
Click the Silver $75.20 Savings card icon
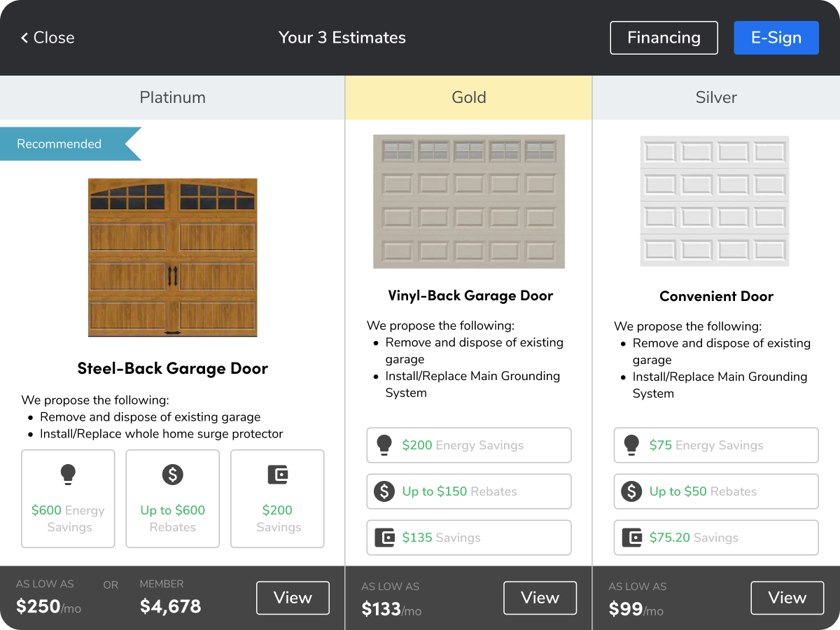pyautogui.click(x=631, y=537)
